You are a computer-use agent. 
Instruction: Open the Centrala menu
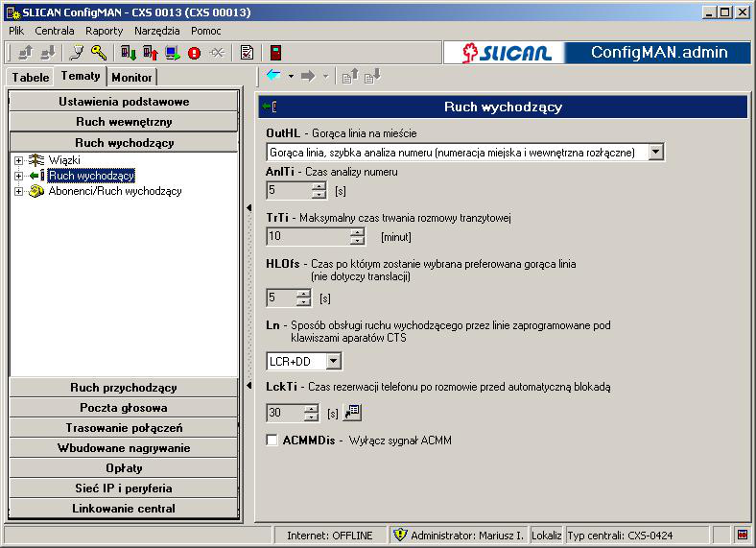pos(55,31)
